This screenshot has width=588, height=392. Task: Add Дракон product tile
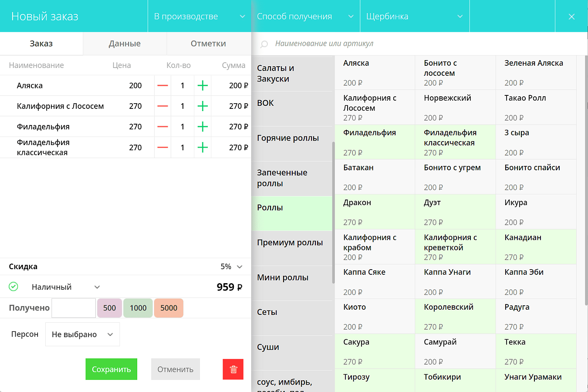[x=375, y=212]
